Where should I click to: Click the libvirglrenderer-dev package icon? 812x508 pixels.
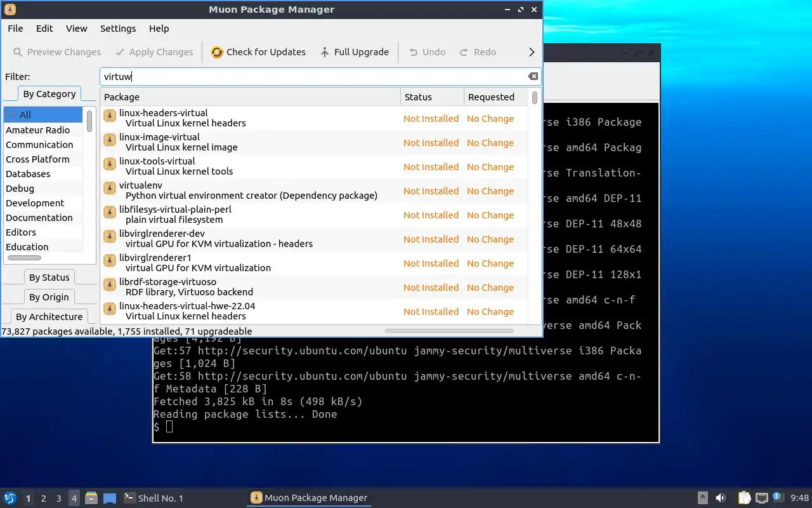109,236
